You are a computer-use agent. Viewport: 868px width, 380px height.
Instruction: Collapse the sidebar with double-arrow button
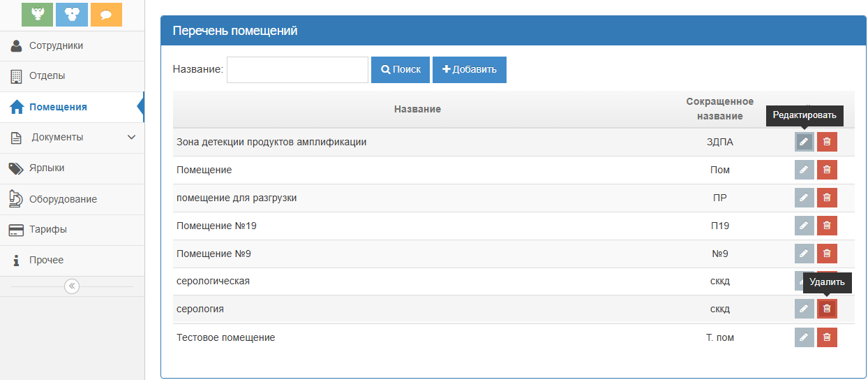72,286
